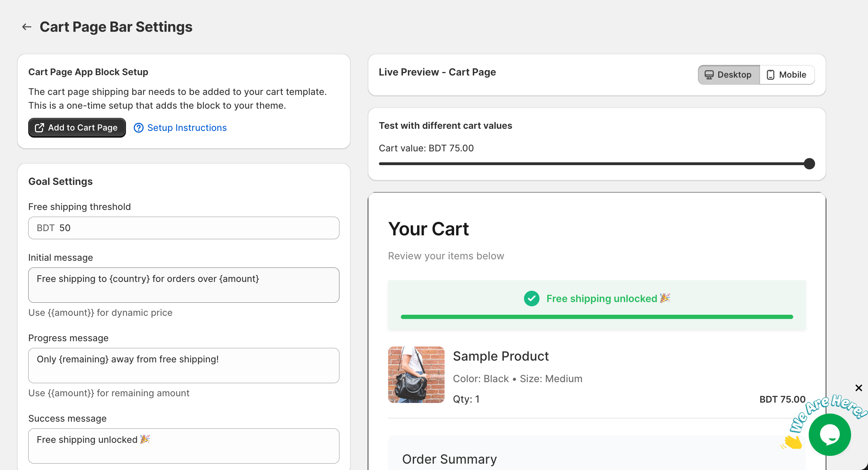This screenshot has height=470, width=868.
Task: Click the free shipping threshold input field
Action: click(183, 228)
